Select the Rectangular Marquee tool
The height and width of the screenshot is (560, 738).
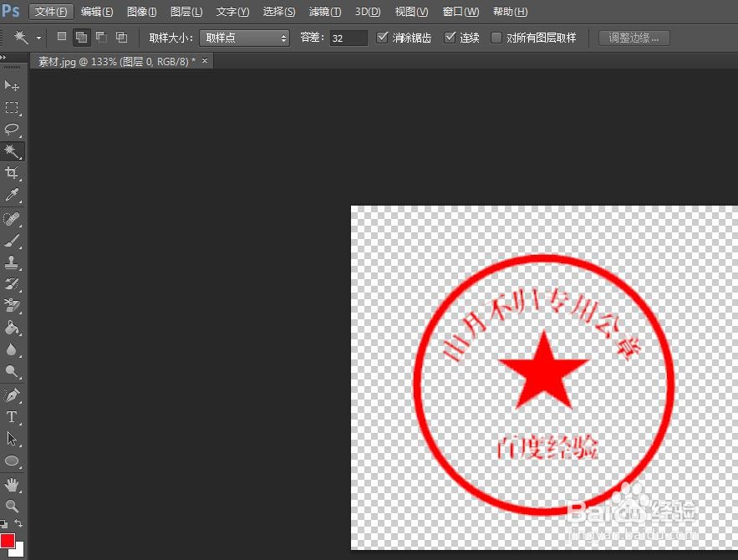click(x=12, y=108)
